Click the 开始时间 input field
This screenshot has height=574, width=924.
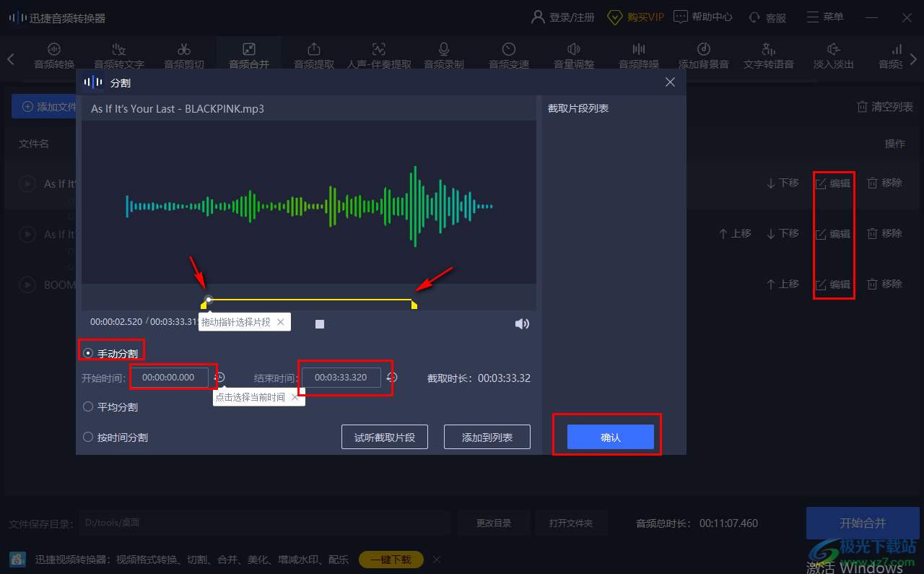pos(169,377)
